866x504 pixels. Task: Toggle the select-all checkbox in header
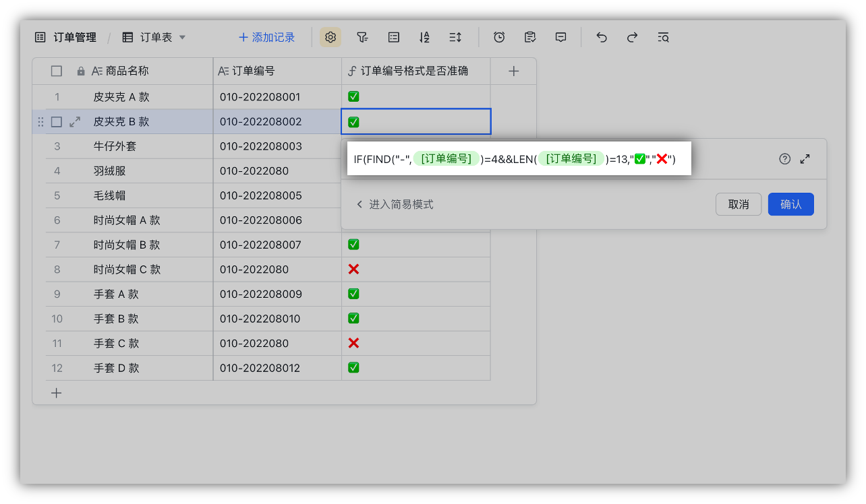(x=57, y=71)
